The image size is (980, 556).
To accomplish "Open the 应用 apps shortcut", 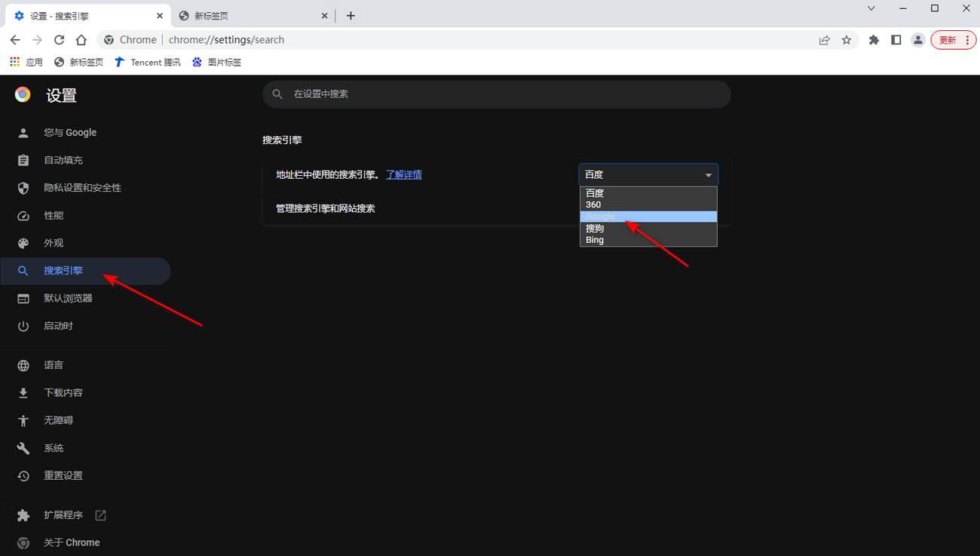I will click(26, 62).
